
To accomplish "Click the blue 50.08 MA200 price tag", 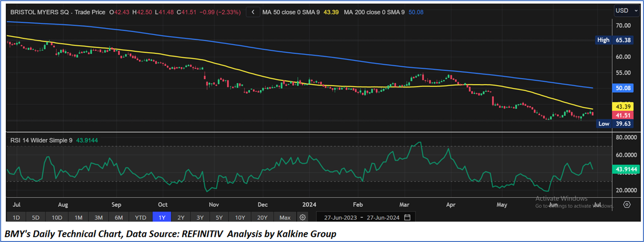I will (623, 88).
